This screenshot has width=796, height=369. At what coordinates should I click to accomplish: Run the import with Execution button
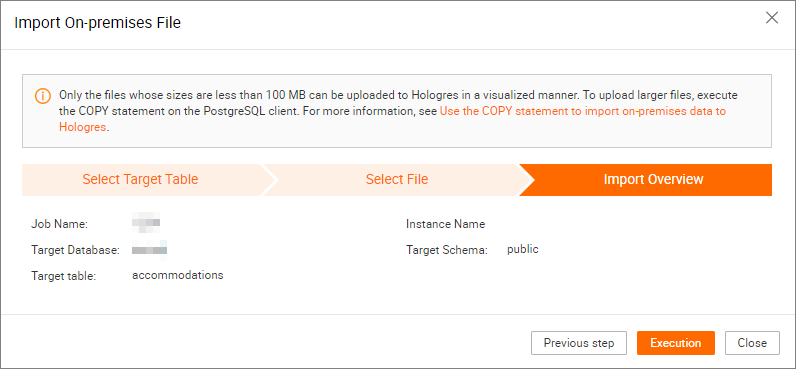point(676,343)
